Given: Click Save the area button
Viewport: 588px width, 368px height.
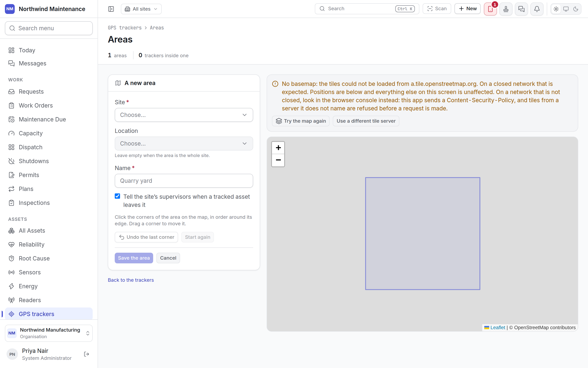Looking at the screenshot, I should (134, 258).
